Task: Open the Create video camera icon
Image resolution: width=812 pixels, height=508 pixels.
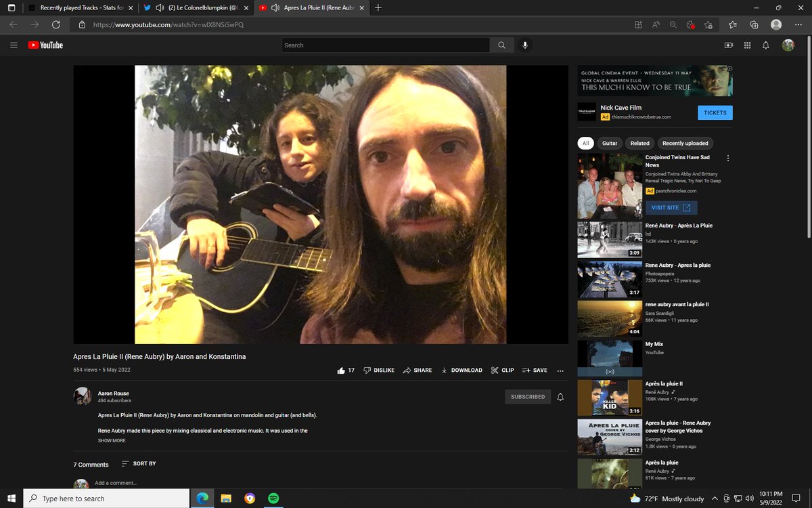Action: [729, 45]
